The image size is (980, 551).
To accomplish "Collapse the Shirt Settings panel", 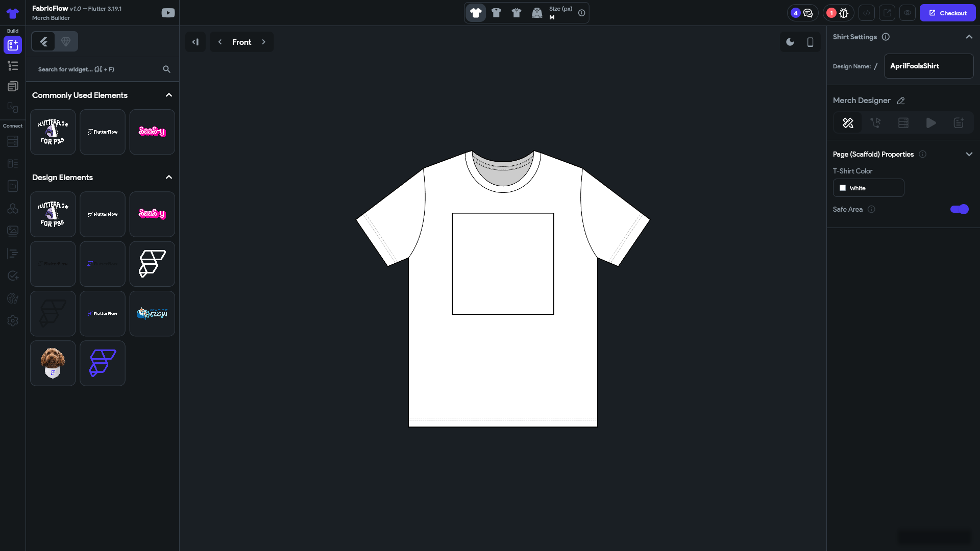I will click(969, 37).
